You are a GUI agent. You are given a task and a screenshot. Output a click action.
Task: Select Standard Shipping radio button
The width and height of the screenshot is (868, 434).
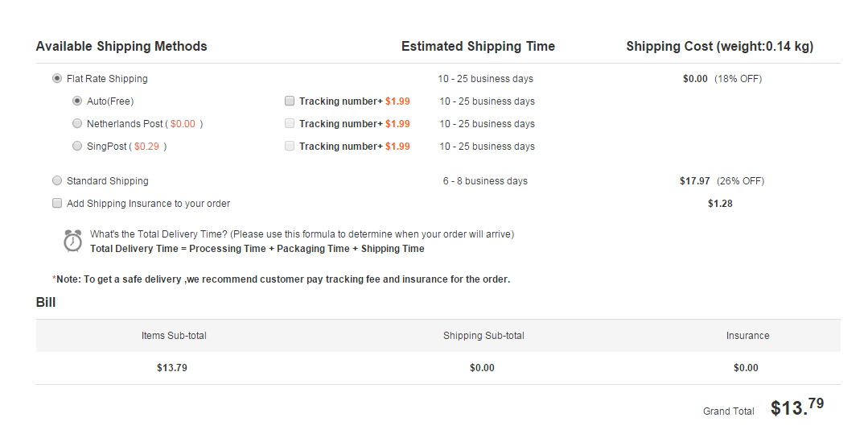click(57, 180)
